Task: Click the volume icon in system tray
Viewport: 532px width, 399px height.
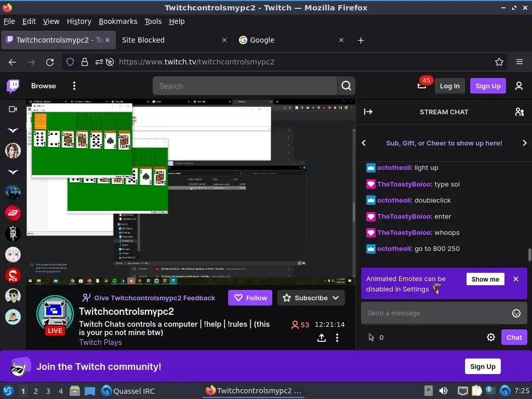Action: click(443, 391)
